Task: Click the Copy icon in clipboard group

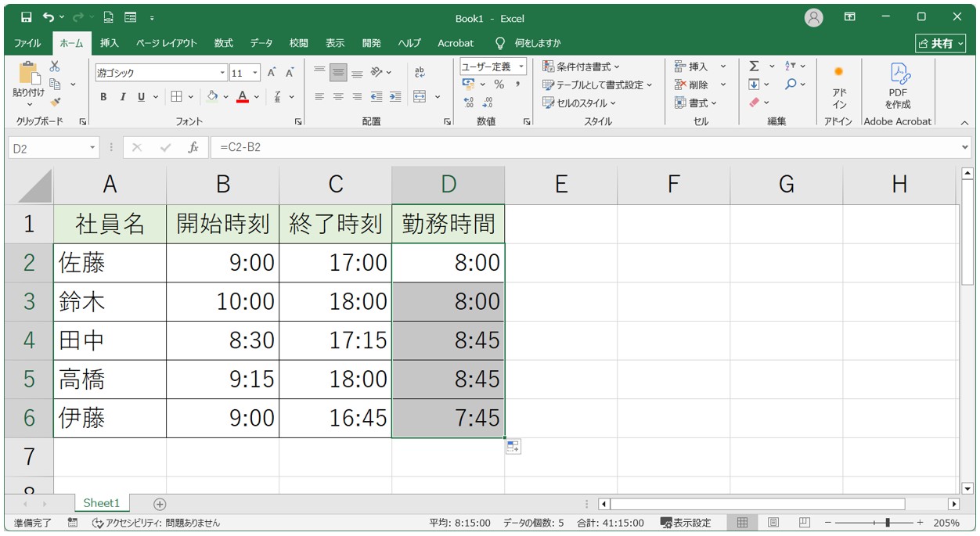Action: pyautogui.click(x=55, y=84)
